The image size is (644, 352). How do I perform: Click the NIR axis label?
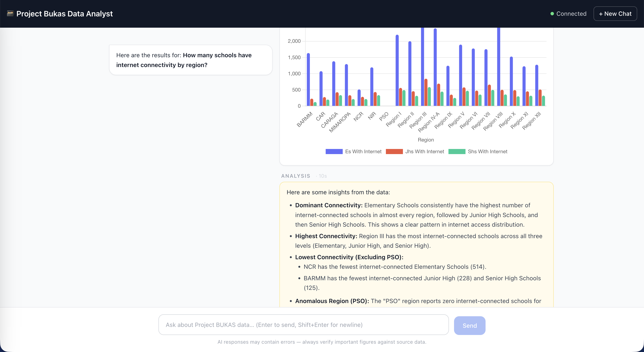pos(372,115)
